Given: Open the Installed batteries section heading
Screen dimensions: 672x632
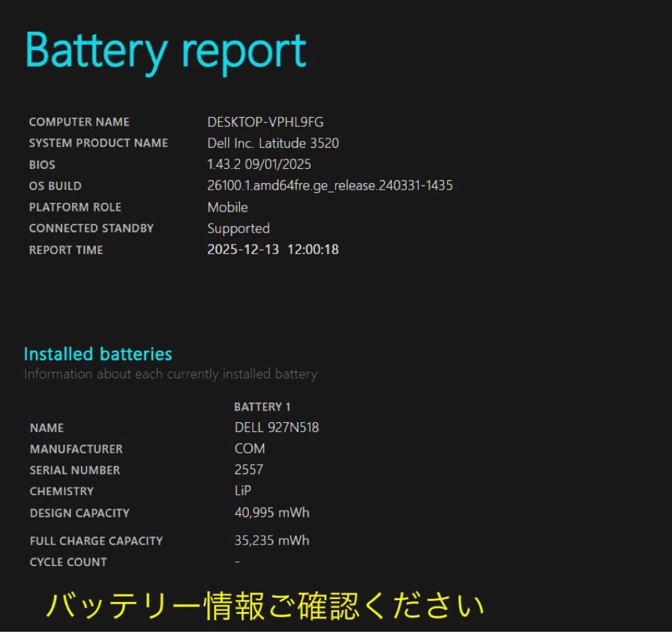Looking at the screenshot, I should pyautogui.click(x=97, y=354).
